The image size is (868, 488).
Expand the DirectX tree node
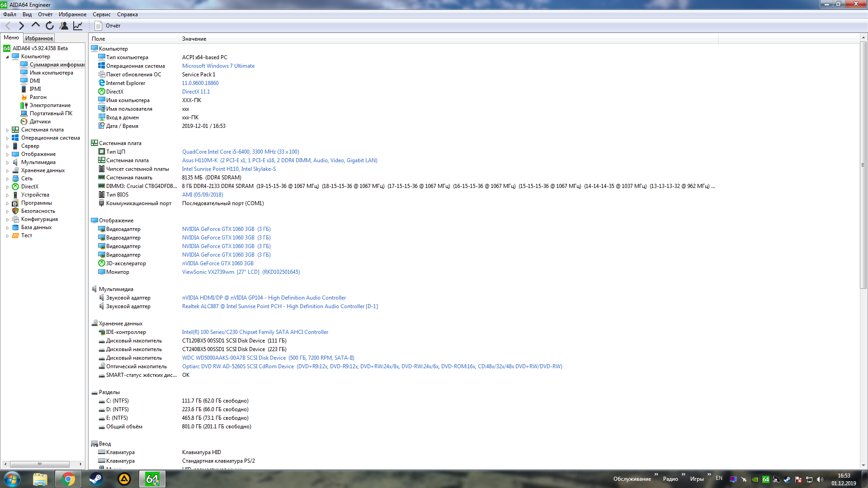click(7, 187)
